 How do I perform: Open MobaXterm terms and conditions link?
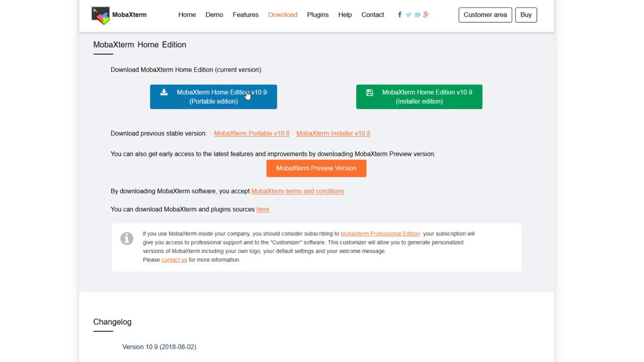298,191
